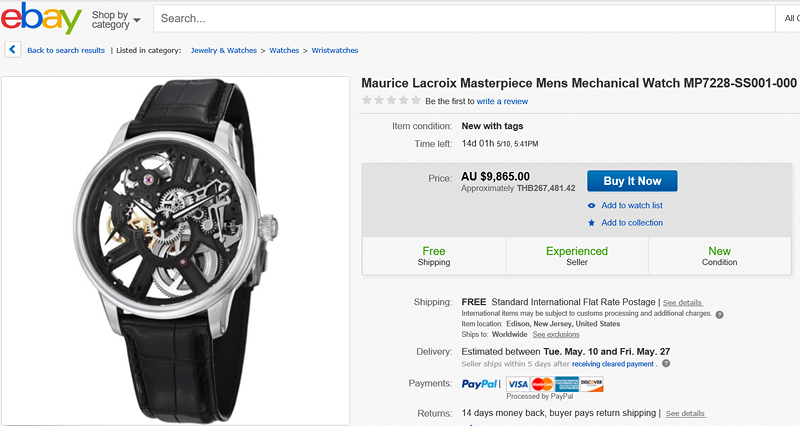The image size is (800, 426).
Task: Open the Shop by category dropdown
Action: [115, 18]
